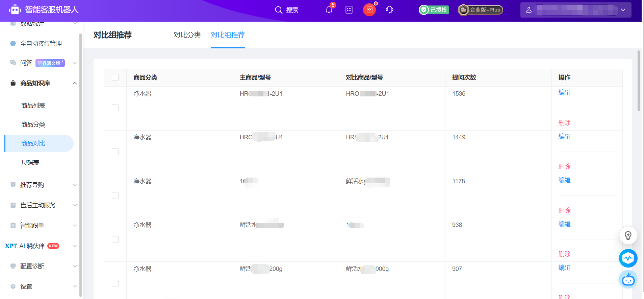The image size is (644, 299).
Task: Delete the row with 938 questions
Action: [564, 254]
